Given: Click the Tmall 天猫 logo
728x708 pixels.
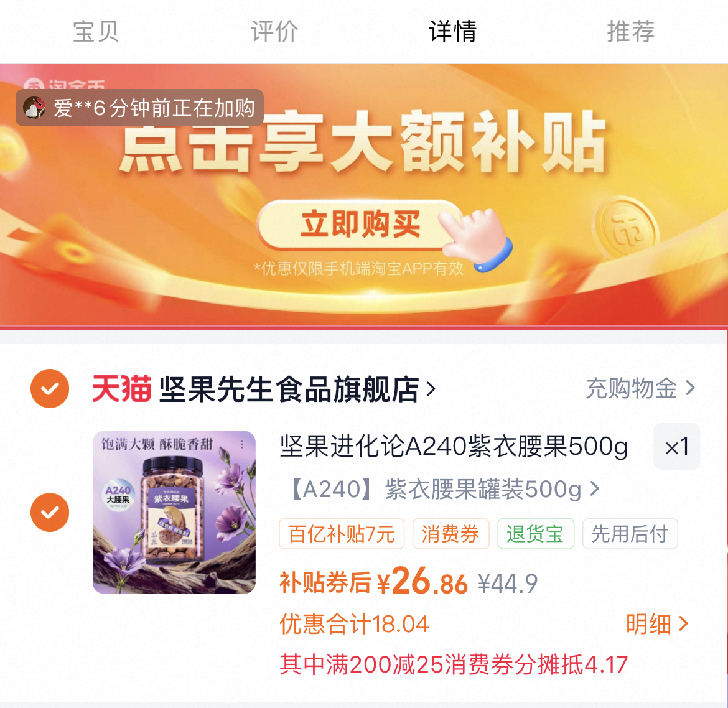Looking at the screenshot, I should tap(121, 389).
